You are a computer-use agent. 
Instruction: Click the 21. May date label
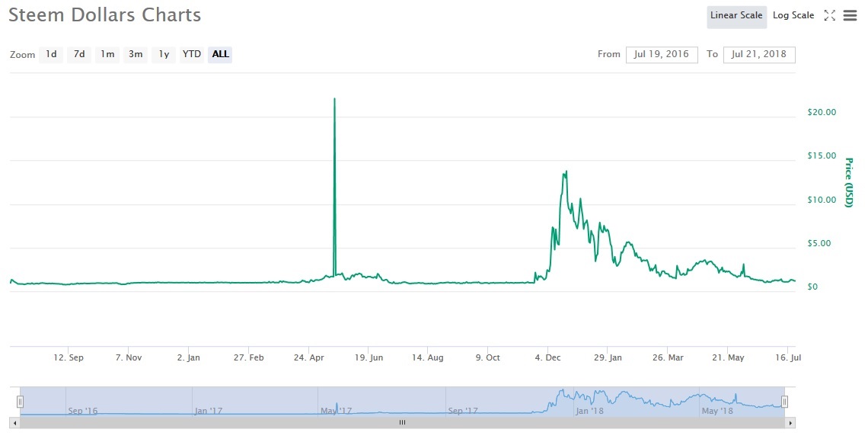tap(728, 357)
